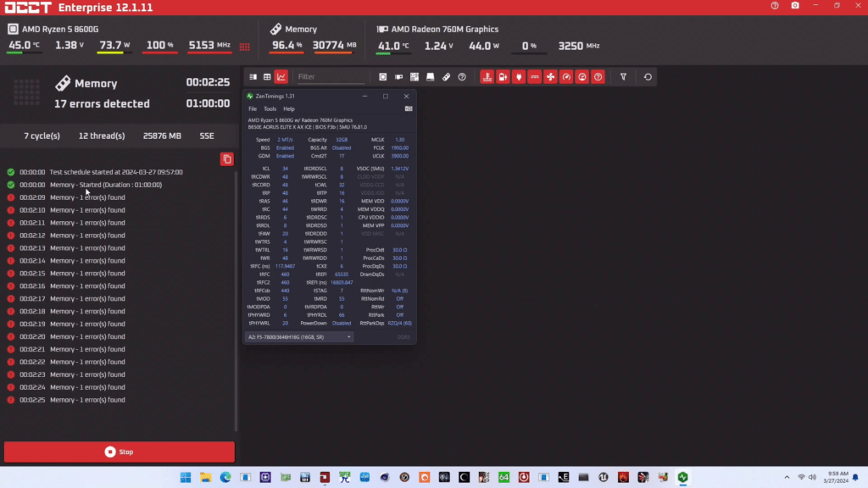868x488 pixels.
Task: Click FCLK value 1950.00 in ZenTimings
Action: pyautogui.click(x=400, y=147)
